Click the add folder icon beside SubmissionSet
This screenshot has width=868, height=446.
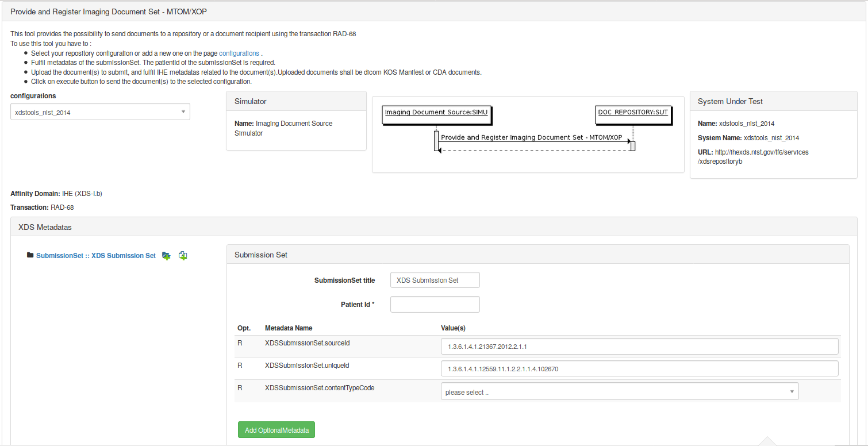point(166,256)
